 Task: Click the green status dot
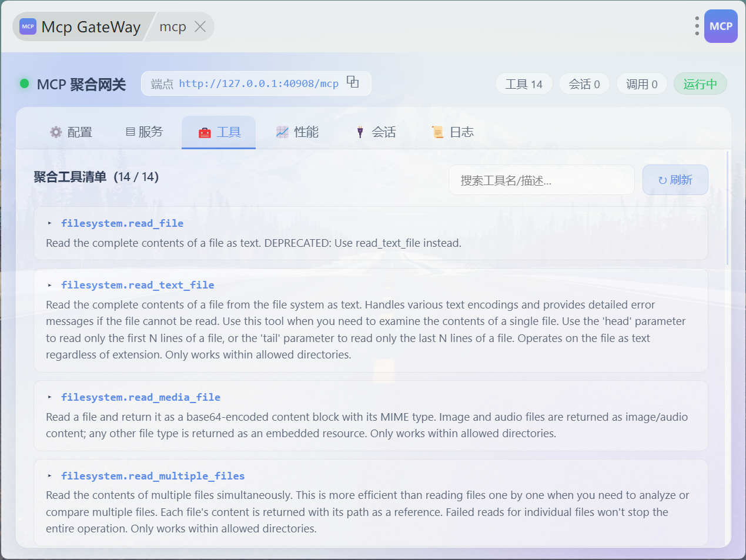point(24,83)
